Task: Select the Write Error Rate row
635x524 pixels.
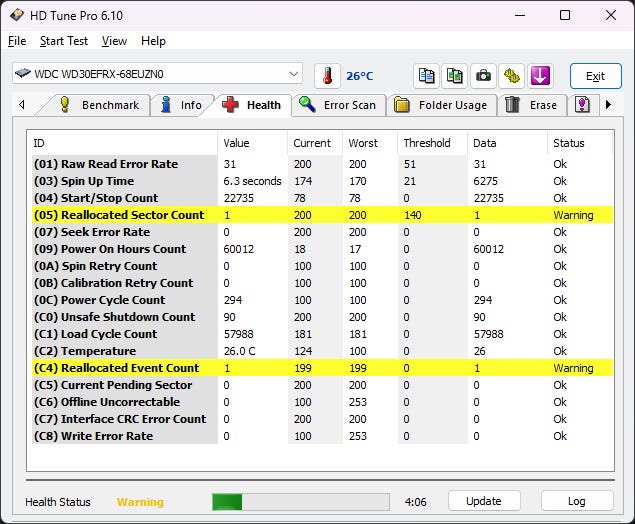Action: click(322, 436)
